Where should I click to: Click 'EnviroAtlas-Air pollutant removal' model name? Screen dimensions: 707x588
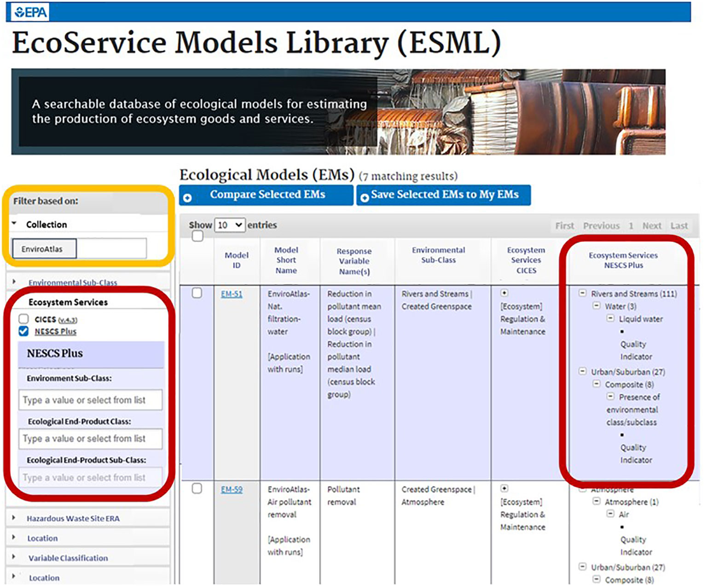click(x=290, y=502)
